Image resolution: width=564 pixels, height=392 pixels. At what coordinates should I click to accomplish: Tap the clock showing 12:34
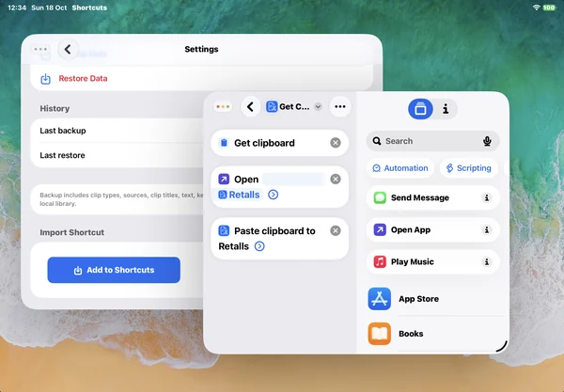point(17,8)
